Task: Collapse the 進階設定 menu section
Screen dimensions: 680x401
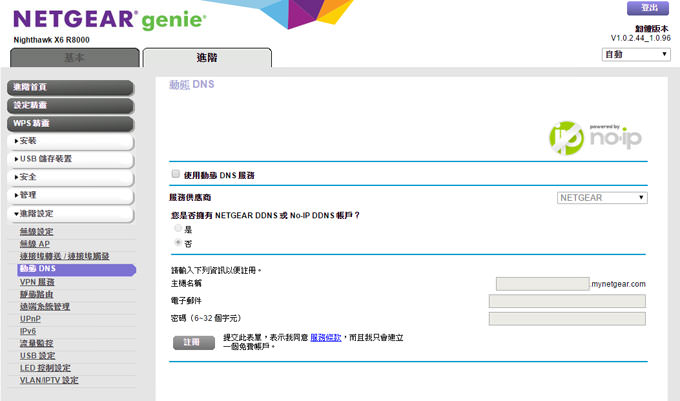Action: click(x=70, y=214)
